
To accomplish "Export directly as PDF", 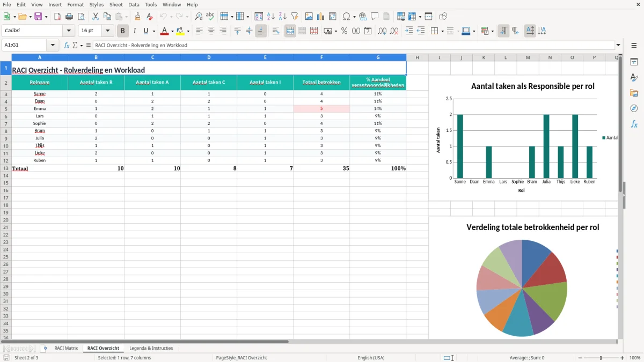I will [x=57, y=17].
